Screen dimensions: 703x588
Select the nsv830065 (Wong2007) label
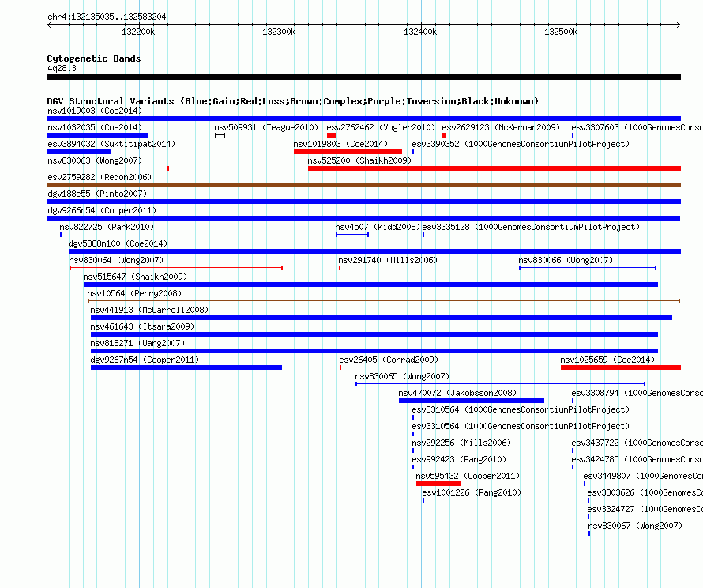[x=402, y=376]
